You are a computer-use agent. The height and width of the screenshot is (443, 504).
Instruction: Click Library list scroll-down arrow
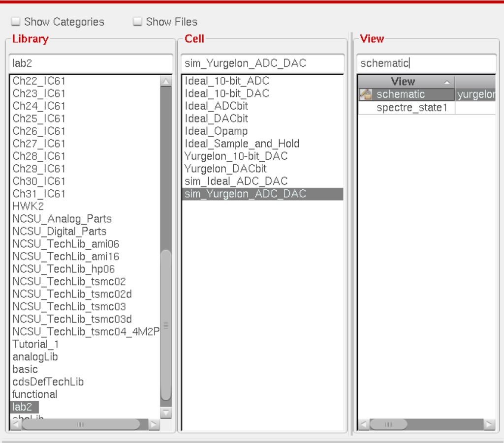pos(166,413)
